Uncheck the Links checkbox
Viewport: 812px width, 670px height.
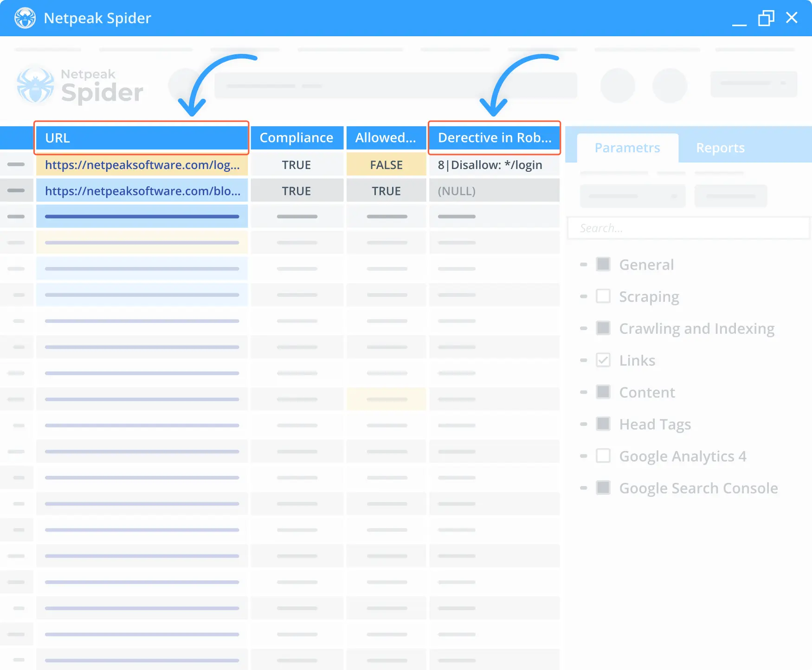click(603, 360)
